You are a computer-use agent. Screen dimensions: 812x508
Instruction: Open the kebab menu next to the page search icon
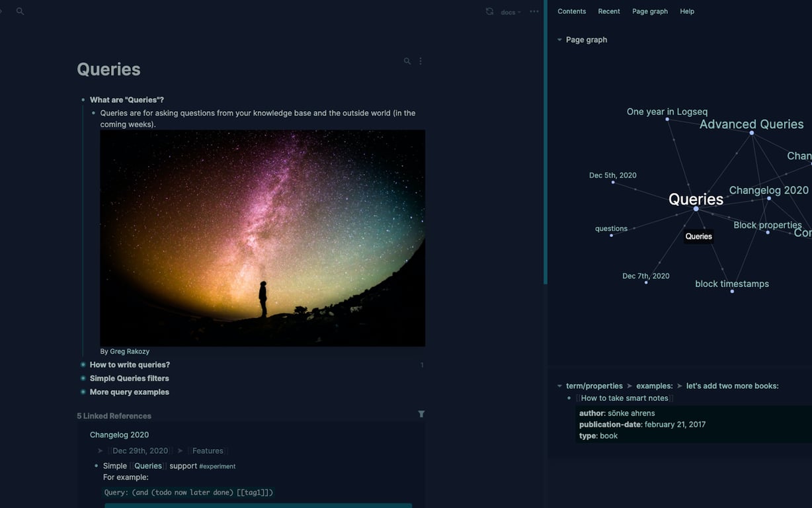tap(421, 60)
